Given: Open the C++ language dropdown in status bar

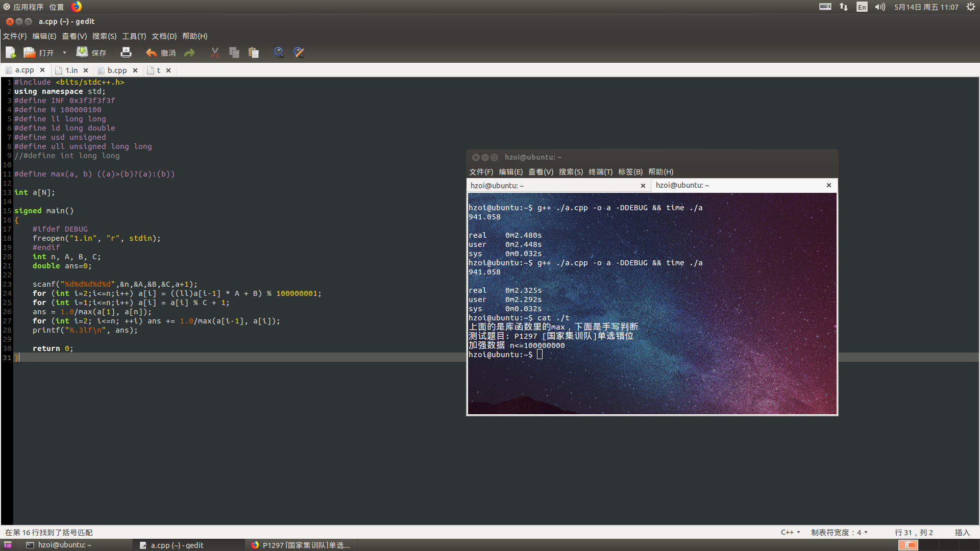Looking at the screenshot, I should [x=790, y=532].
